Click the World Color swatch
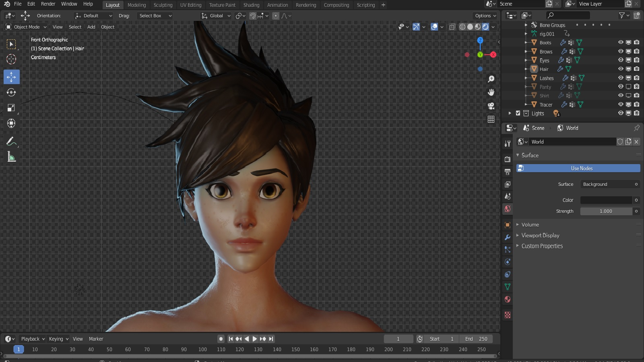The image size is (644, 362). (606, 200)
